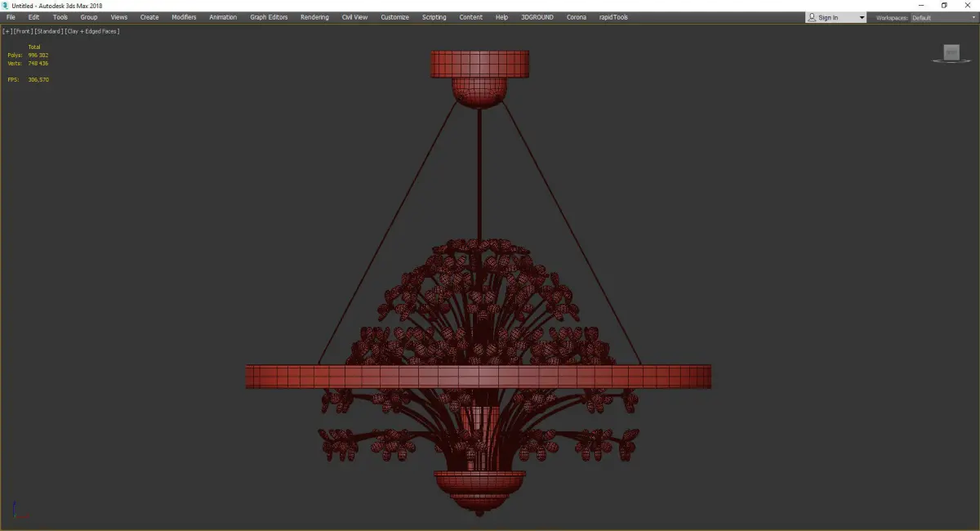Click the user icon beside Sign In
Image resolution: width=980 pixels, height=531 pixels.
pyautogui.click(x=811, y=17)
